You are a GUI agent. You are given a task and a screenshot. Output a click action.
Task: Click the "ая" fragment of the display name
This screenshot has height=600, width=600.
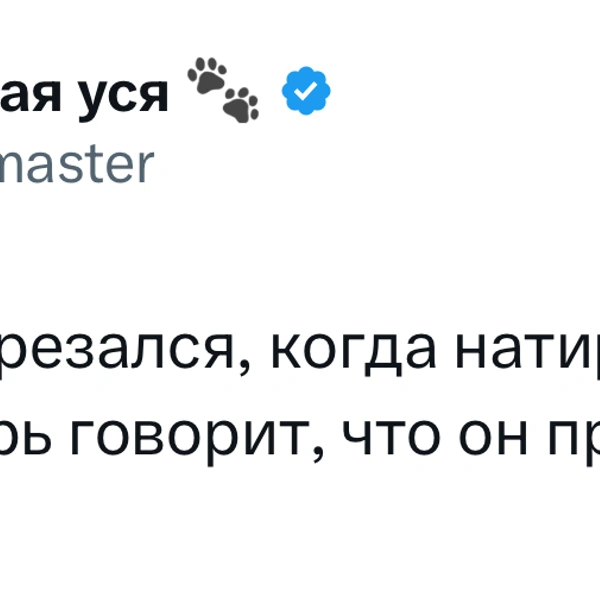(x=30, y=95)
